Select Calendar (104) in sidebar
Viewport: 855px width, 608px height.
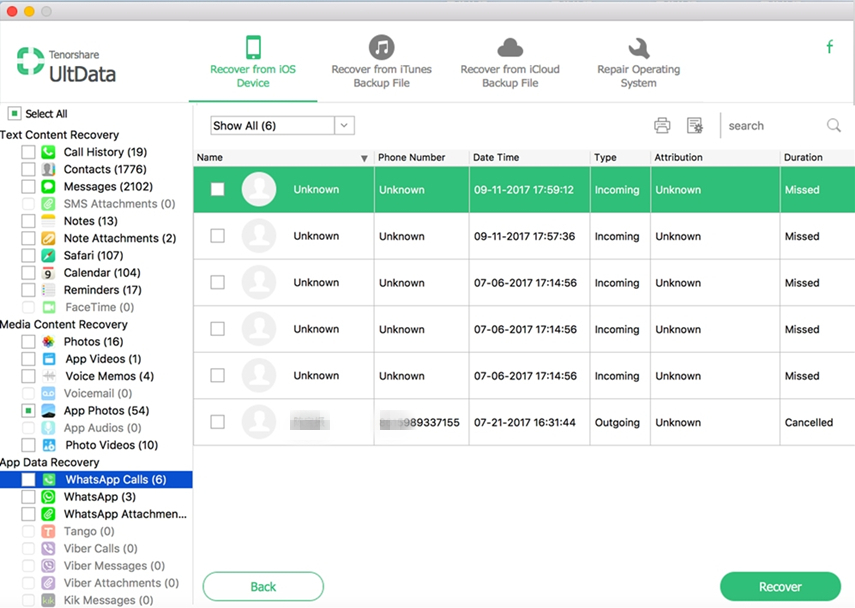click(x=102, y=273)
